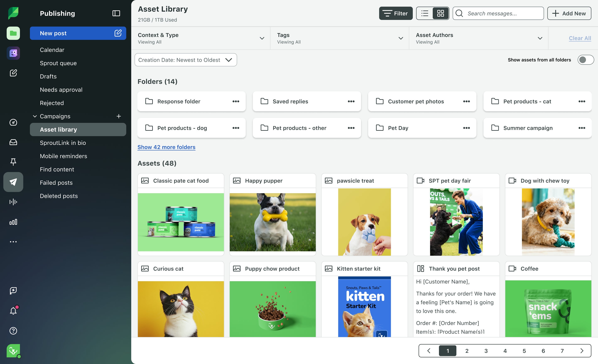Expand the Asset Authors filter
The height and width of the screenshot is (364, 598).
tap(478, 38)
